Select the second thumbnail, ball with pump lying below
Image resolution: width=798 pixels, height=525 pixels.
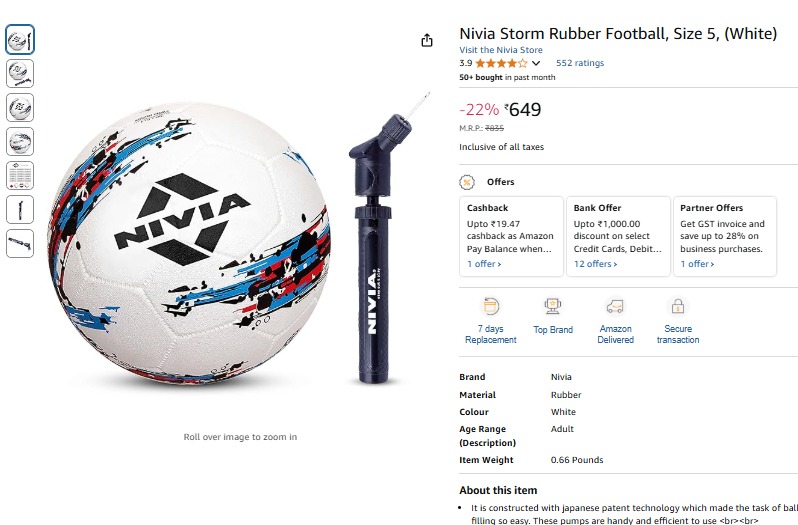[x=20, y=73]
